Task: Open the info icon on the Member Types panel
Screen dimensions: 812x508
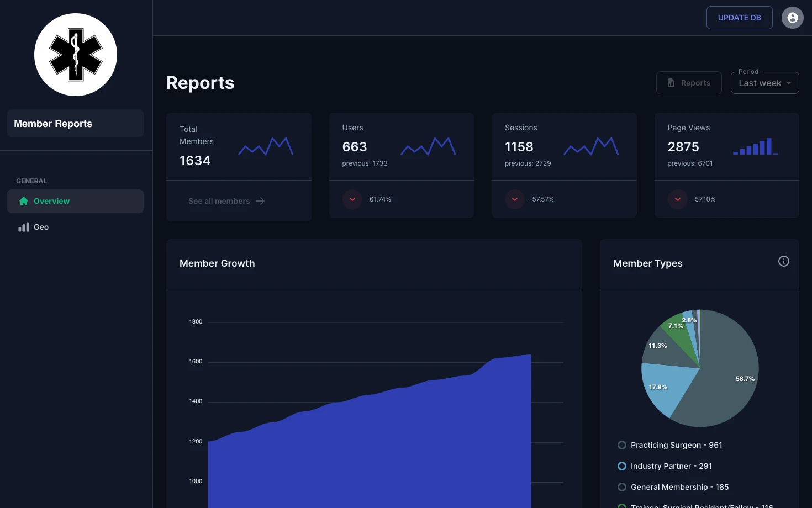Action: click(783, 261)
